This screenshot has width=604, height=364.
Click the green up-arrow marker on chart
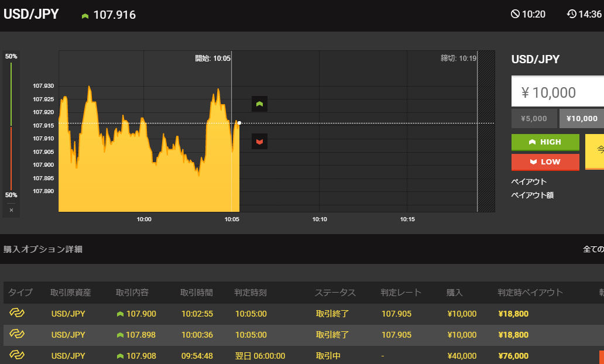pos(260,104)
